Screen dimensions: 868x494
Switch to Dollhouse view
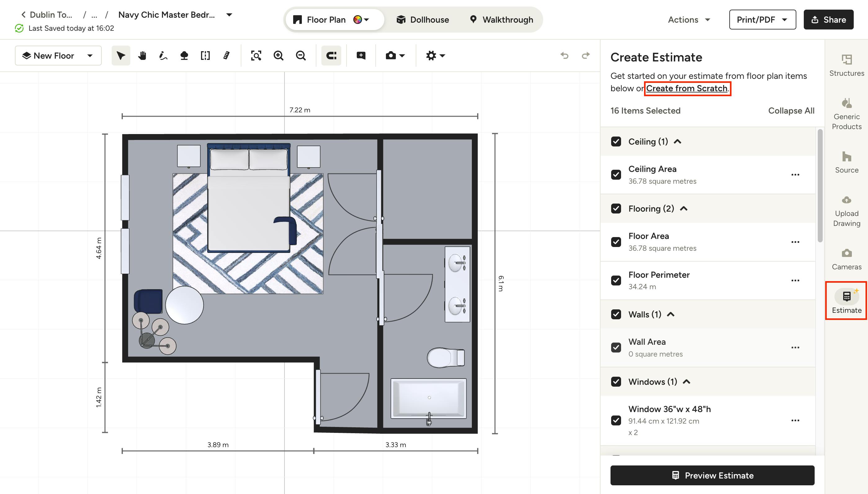(423, 20)
